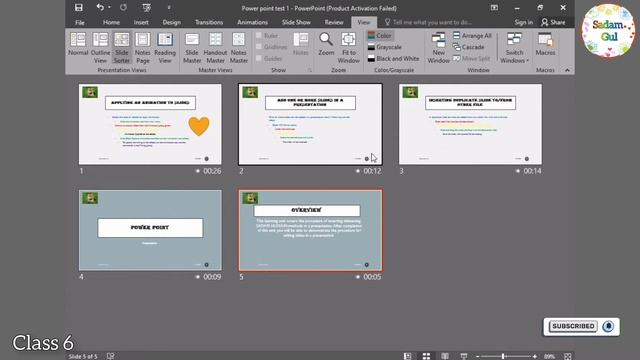Click the zoom in plus button

[x=535, y=356]
